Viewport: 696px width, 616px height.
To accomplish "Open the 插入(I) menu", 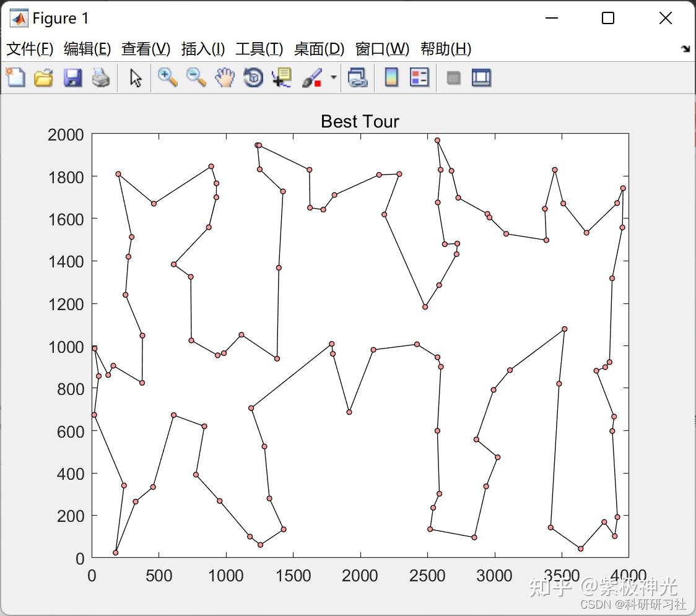I will (203, 48).
